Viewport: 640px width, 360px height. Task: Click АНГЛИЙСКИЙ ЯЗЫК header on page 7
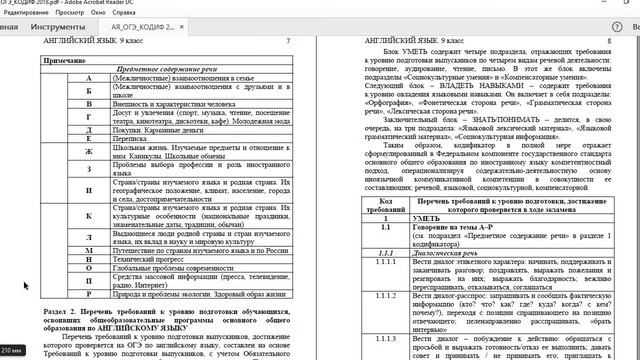(x=93, y=41)
